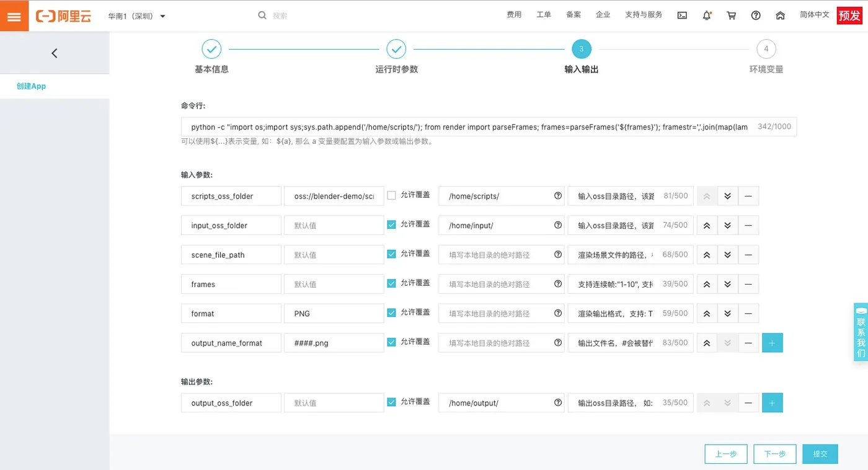
Task: Submit the form with 提交
Action: click(820, 454)
